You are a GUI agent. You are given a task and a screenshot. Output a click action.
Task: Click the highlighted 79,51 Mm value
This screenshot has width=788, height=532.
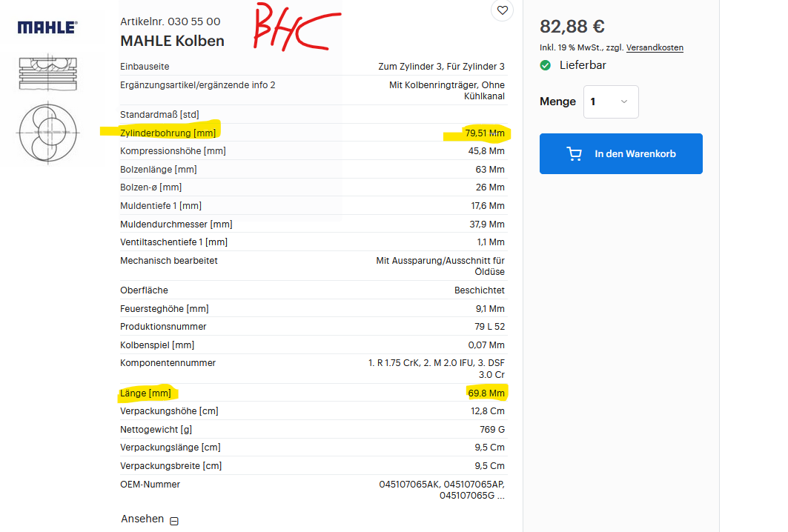point(485,133)
